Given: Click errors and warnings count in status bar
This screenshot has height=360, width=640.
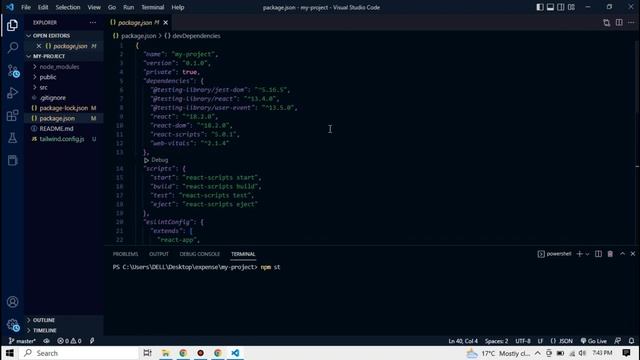Looking at the screenshot, I should [x=69, y=341].
